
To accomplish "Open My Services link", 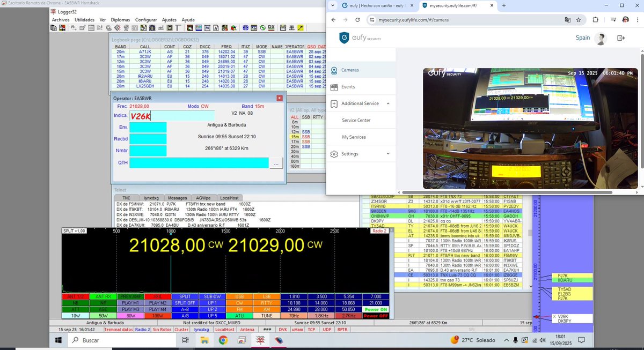I will pos(354,137).
